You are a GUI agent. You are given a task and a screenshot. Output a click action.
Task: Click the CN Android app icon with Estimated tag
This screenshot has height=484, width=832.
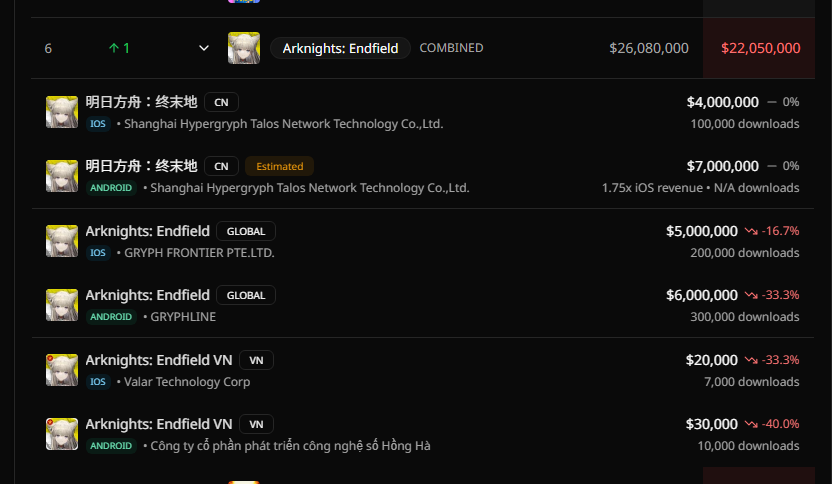pyautogui.click(x=62, y=176)
